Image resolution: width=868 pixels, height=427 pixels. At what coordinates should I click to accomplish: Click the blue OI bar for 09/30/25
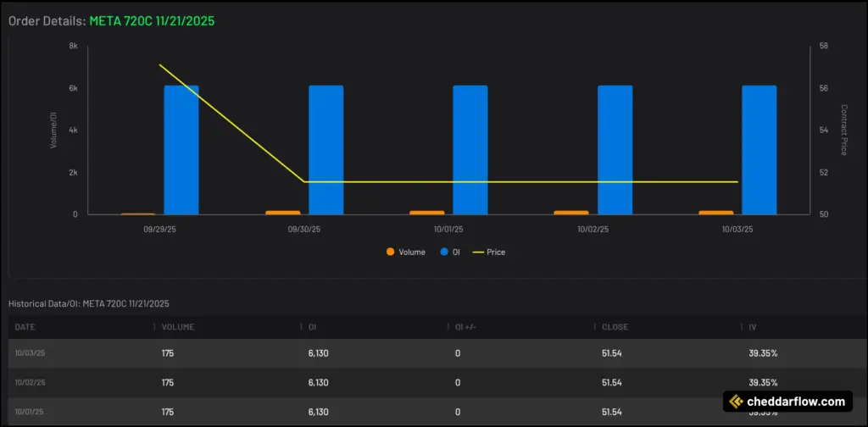(x=326, y=150)
